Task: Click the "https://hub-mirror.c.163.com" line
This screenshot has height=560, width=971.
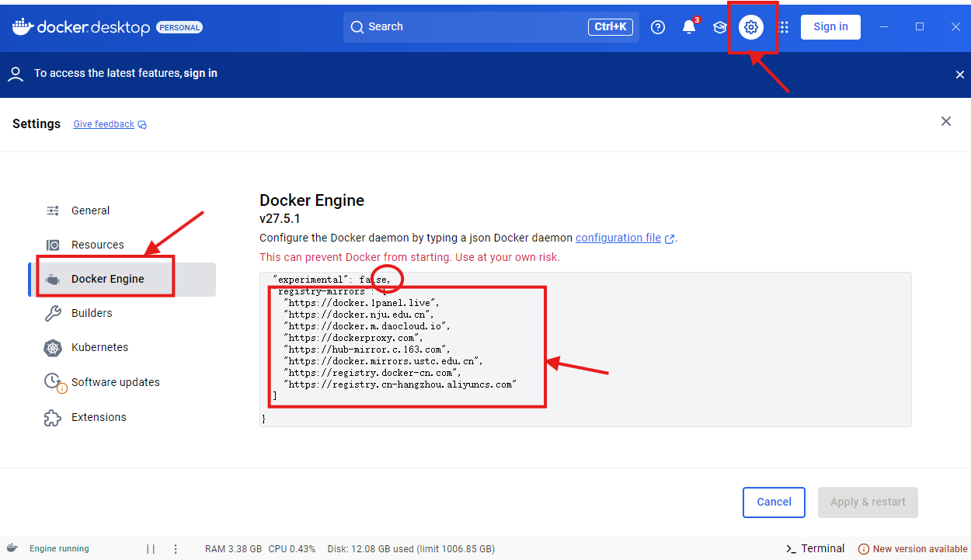Action: point(367,350)
